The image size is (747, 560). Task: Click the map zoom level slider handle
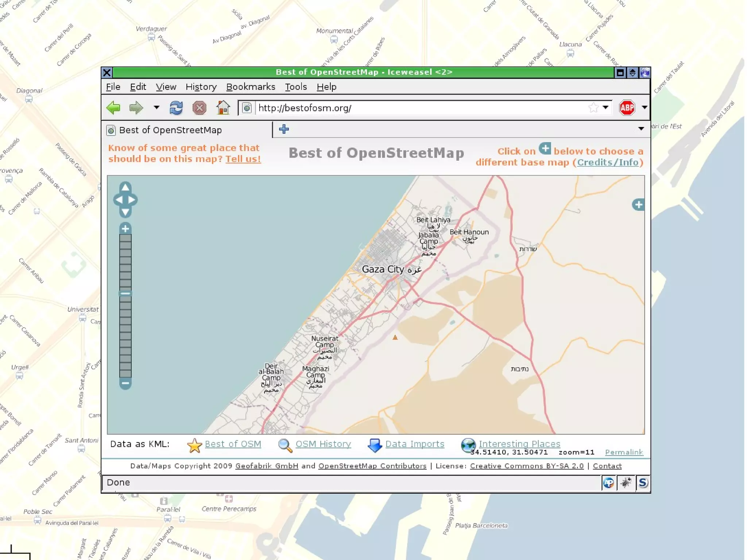[x=125, y=293]
